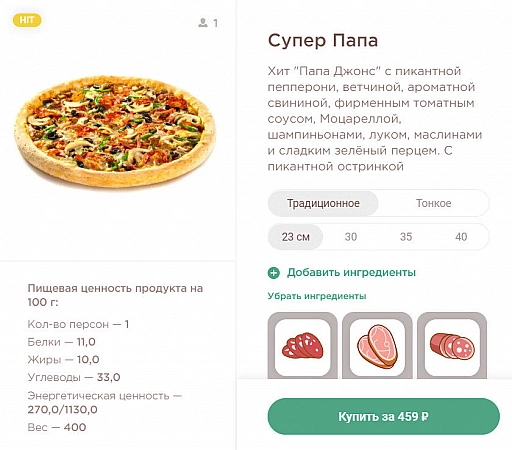512x450 pixels.
Task: Click the Пищевая ценность продукта heading
Action: click(x=115, y=295)
